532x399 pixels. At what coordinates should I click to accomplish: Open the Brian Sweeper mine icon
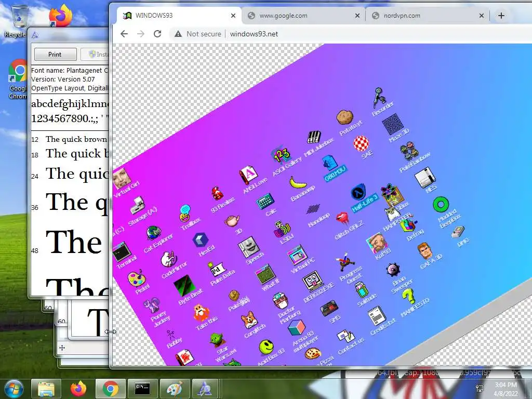click(x=393, y=270)
